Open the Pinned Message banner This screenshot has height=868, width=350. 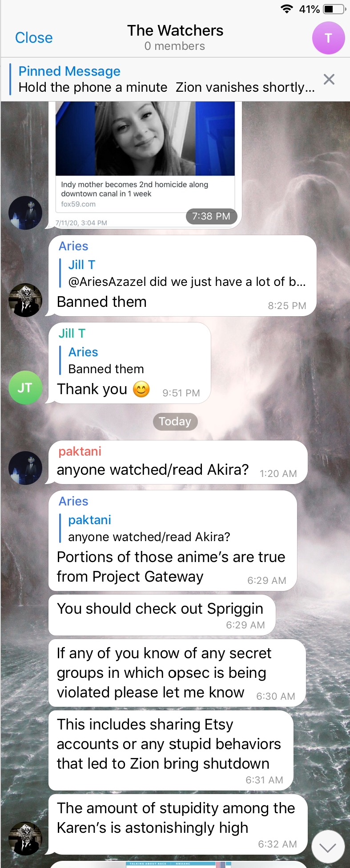click(167, 79)
